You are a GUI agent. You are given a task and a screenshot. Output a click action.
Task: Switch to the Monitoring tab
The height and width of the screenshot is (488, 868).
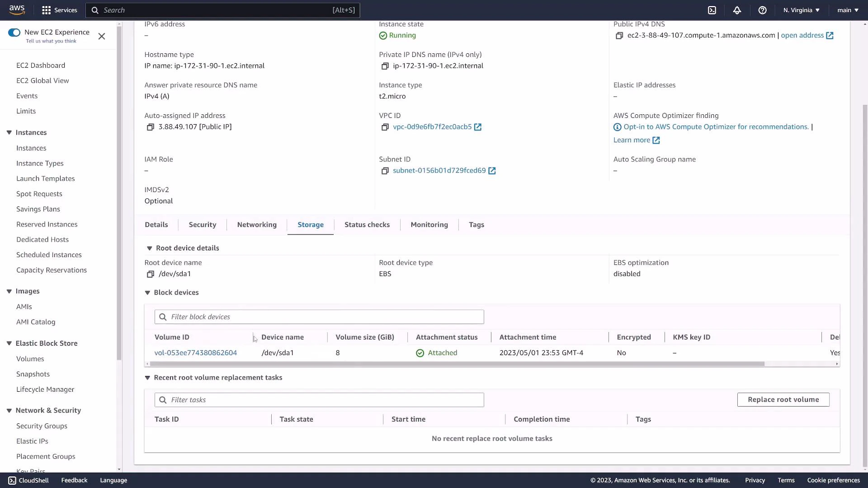(429, 225)
